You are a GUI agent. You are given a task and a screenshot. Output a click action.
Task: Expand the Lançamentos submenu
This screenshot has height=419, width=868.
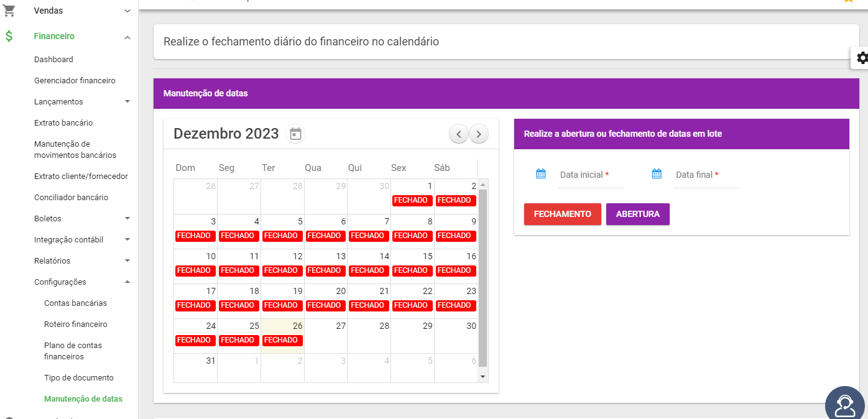coord(127,101)
